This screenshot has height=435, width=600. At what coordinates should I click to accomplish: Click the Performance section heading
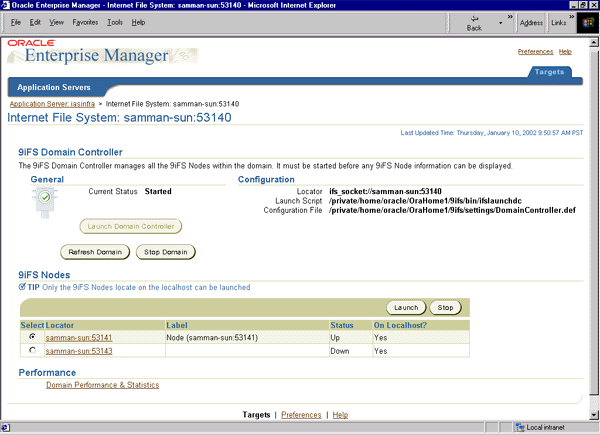[x=47, y=373]
